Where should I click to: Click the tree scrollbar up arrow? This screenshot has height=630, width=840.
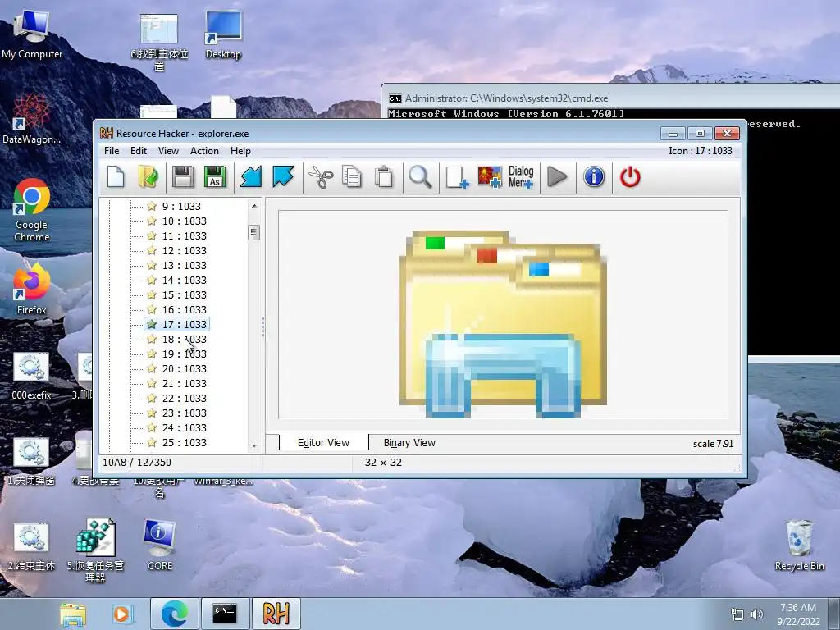coord(254,206)
